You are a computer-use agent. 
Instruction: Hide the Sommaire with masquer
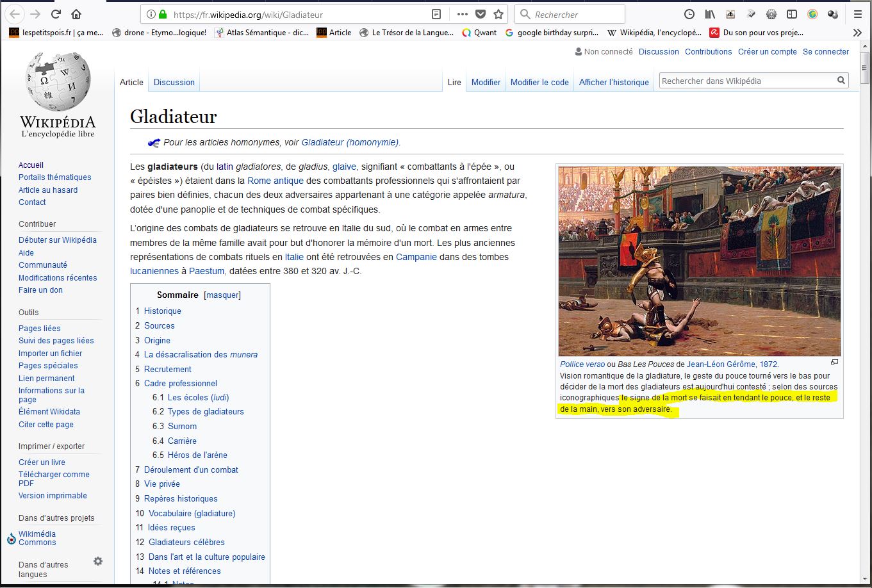(222, 295)
